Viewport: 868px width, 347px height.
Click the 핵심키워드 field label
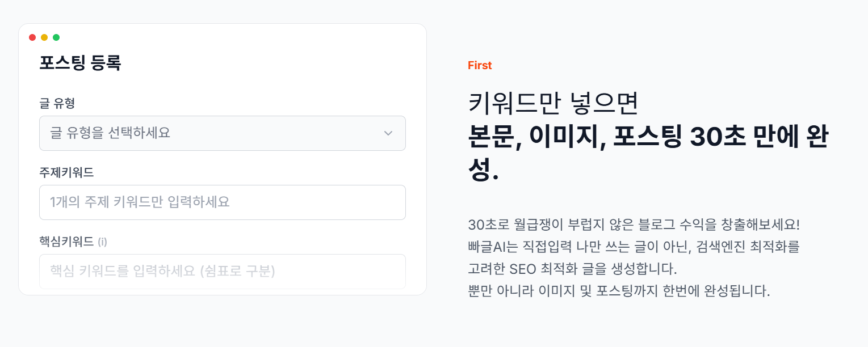[66, 242]
